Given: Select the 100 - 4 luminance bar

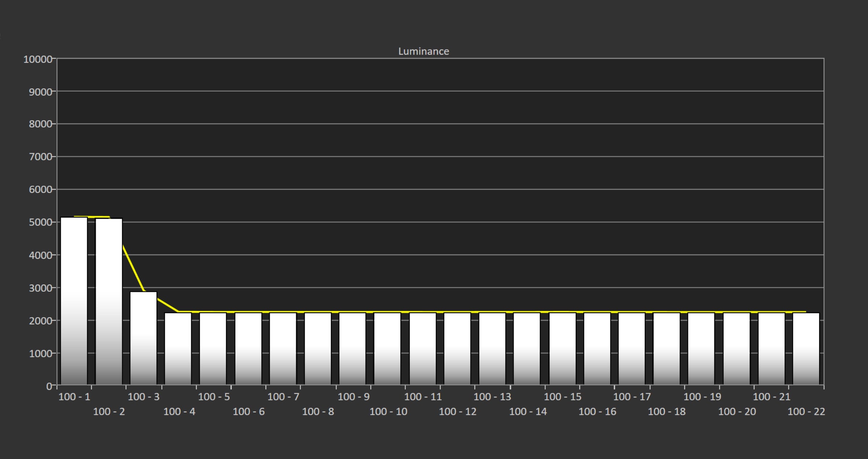Looking at the screenshot, I should pos(178,349).
